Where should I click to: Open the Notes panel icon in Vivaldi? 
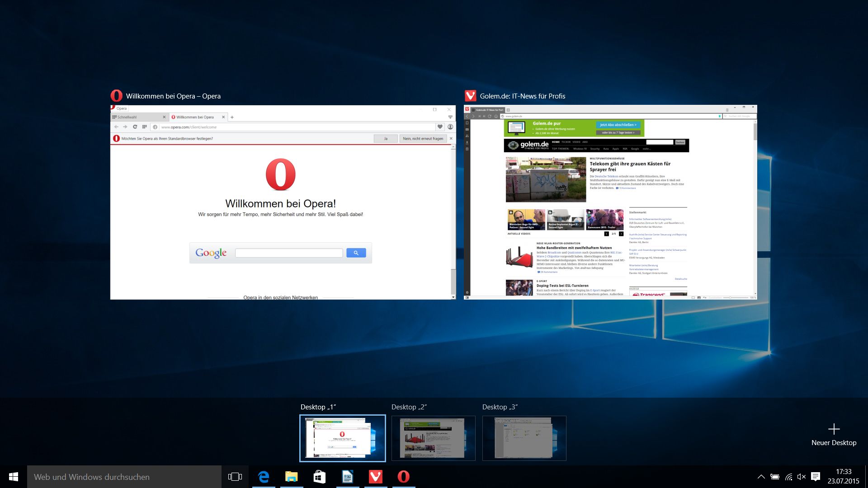(467, 149)
